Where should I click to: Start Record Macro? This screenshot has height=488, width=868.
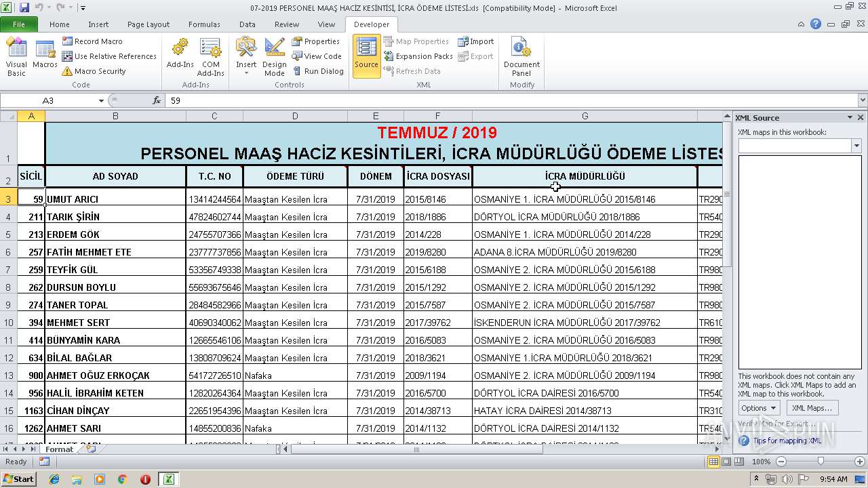[x=92, y=41]
